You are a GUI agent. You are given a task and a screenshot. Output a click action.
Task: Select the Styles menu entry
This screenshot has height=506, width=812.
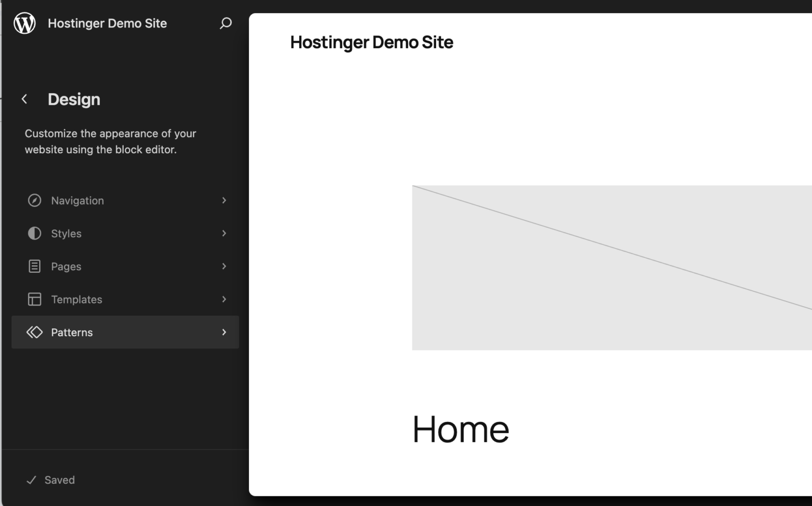point(66,233)
